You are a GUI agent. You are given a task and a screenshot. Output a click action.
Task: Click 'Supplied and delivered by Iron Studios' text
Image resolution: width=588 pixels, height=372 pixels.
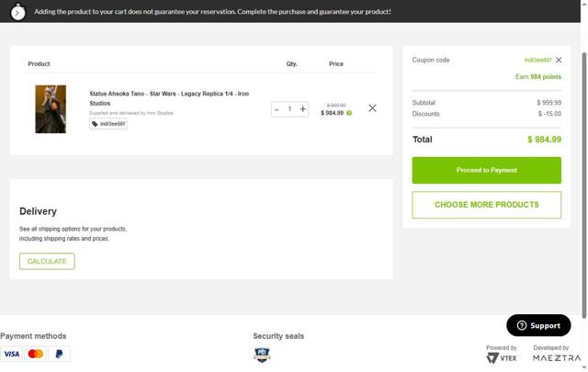[131, 113]
